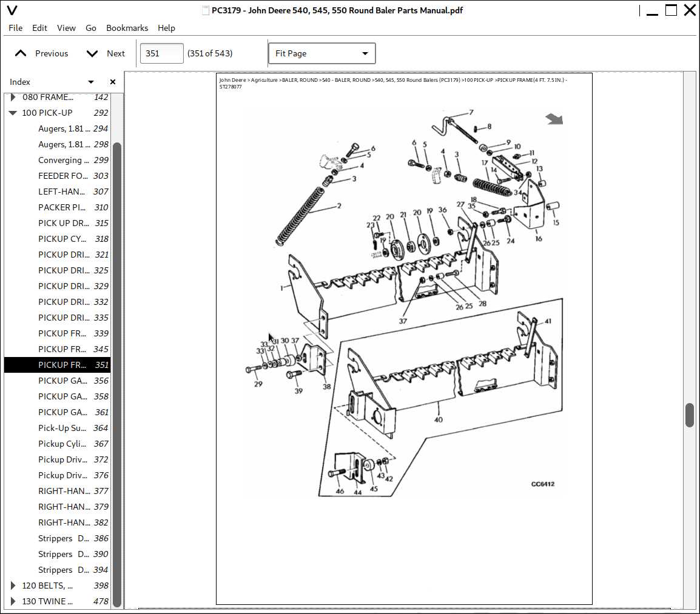Open the Bookmarks menu
The image size is (700, 614).
point(127,28)
